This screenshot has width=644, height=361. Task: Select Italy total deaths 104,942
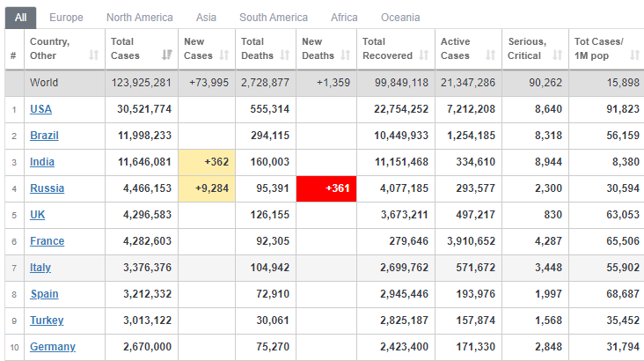[x=270, y=268]
